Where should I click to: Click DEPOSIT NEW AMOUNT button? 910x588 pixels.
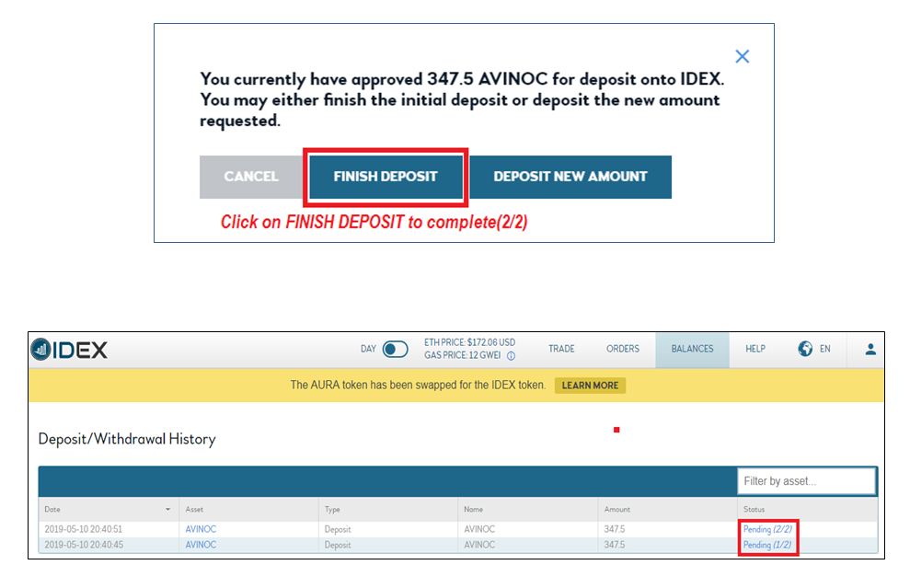570,177
